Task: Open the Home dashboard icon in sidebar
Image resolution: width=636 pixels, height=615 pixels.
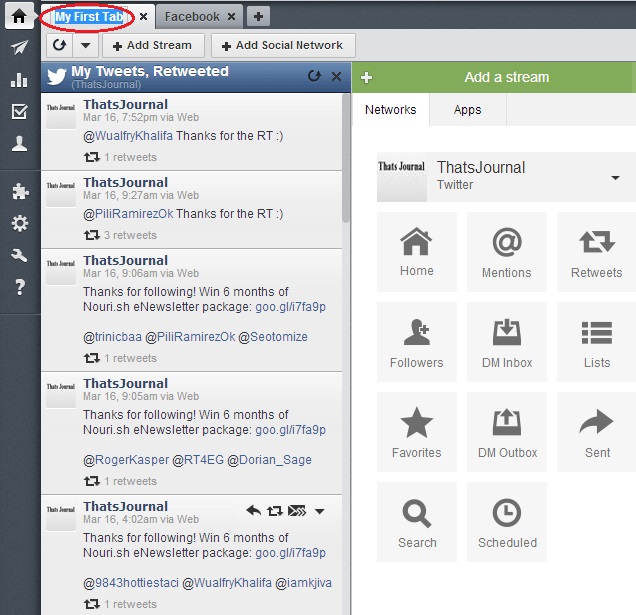Action: 19,16
